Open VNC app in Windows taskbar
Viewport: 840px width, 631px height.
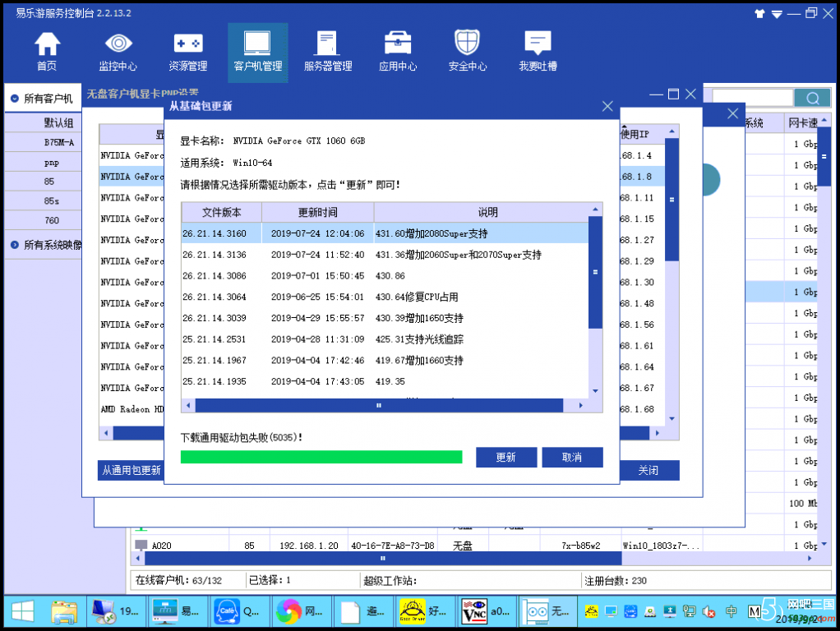[x=485, y=611]
